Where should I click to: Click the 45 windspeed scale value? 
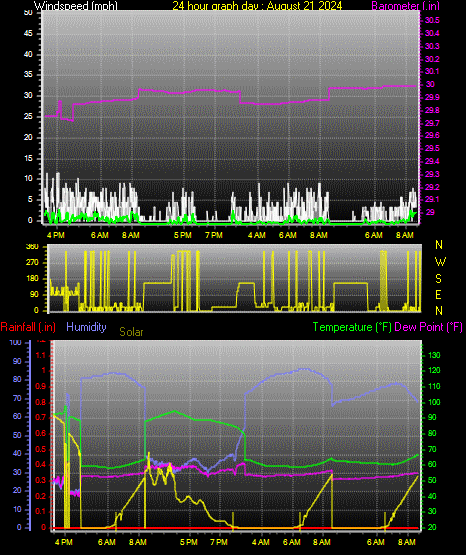click(x=28, y=34)
